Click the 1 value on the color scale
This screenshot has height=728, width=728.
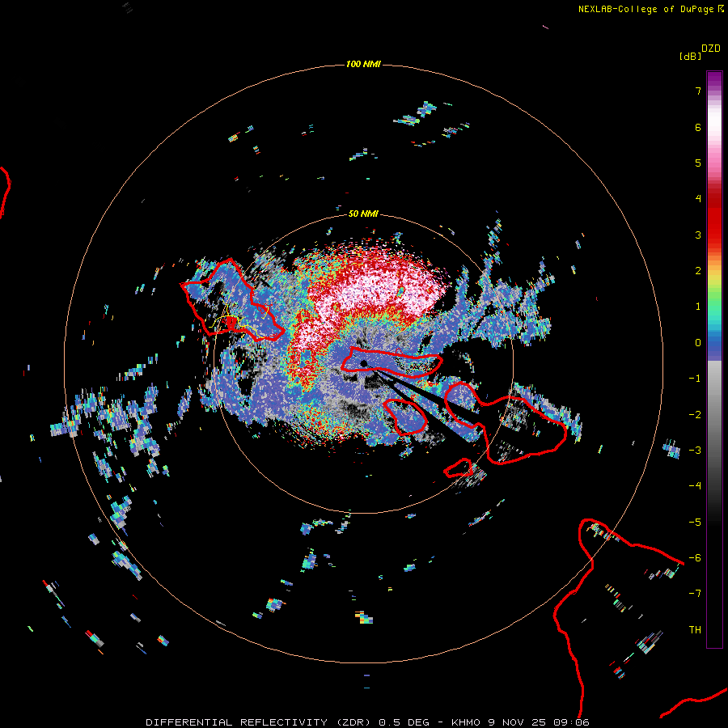[x=698, y=307]
